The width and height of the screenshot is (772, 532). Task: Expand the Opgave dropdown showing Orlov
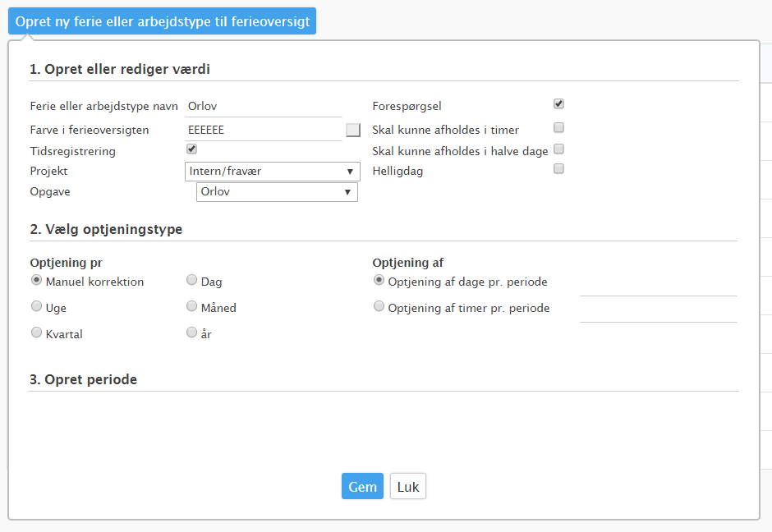pos(277,192)
